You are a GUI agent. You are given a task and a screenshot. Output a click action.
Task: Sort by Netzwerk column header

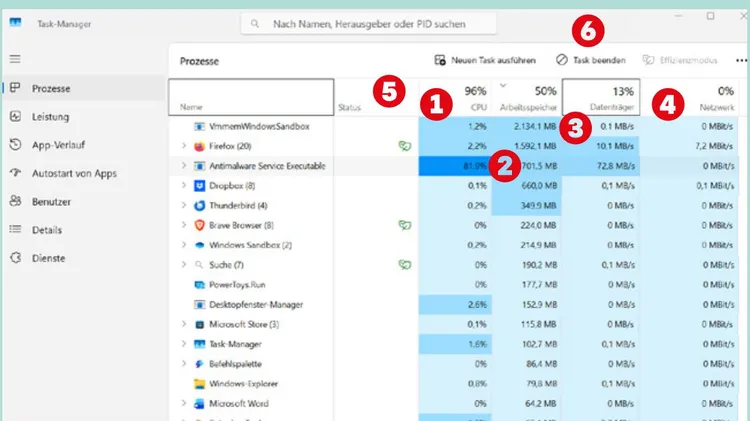click(x=689, y=97)
